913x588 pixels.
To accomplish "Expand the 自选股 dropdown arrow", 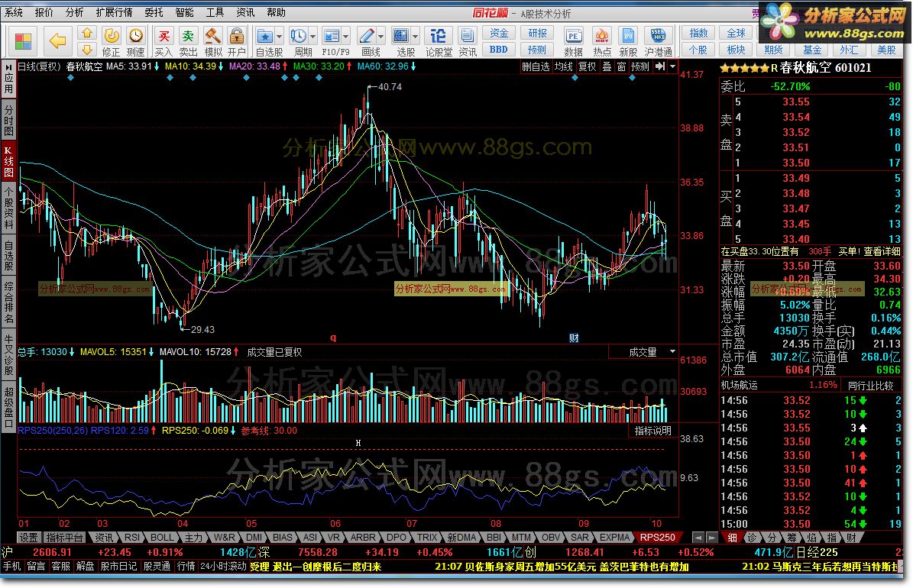I will click(x=280, y=36).
